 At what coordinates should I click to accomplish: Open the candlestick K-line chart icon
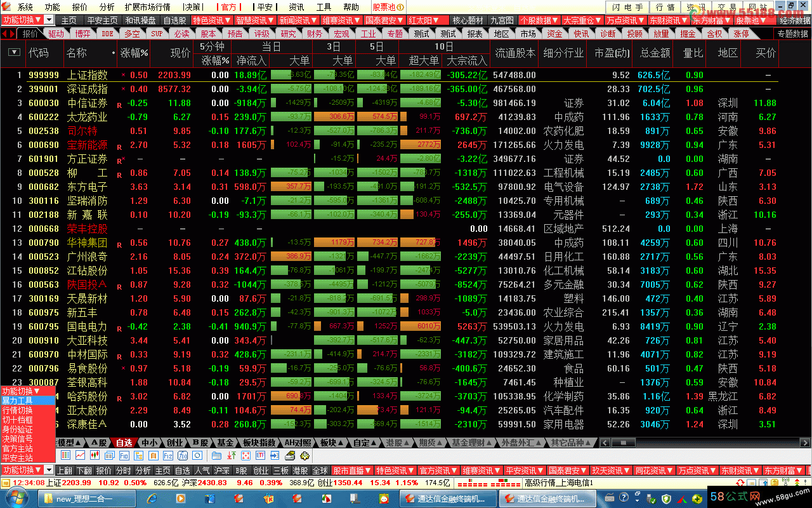tap(95, 455)
